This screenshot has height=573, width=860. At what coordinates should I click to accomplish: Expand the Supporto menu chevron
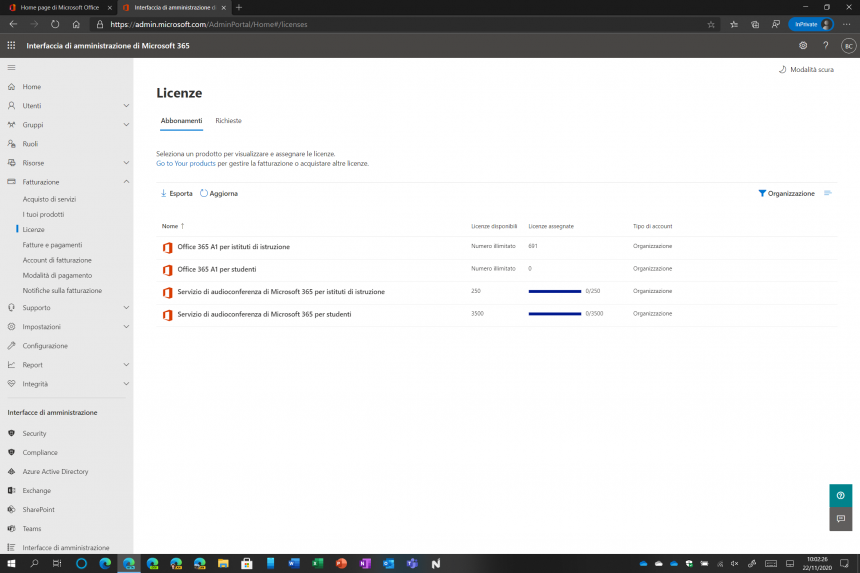tap(126, 308)
